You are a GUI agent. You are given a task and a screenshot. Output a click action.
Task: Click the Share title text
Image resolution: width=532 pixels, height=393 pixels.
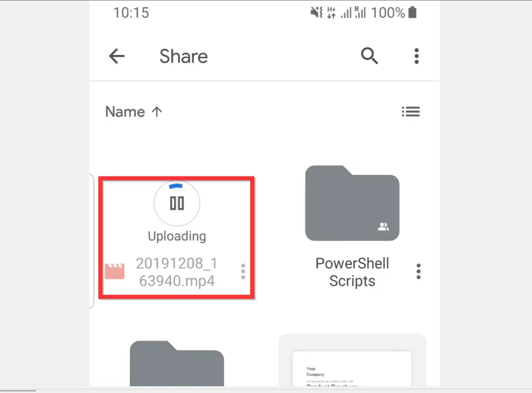pos(183,56)
